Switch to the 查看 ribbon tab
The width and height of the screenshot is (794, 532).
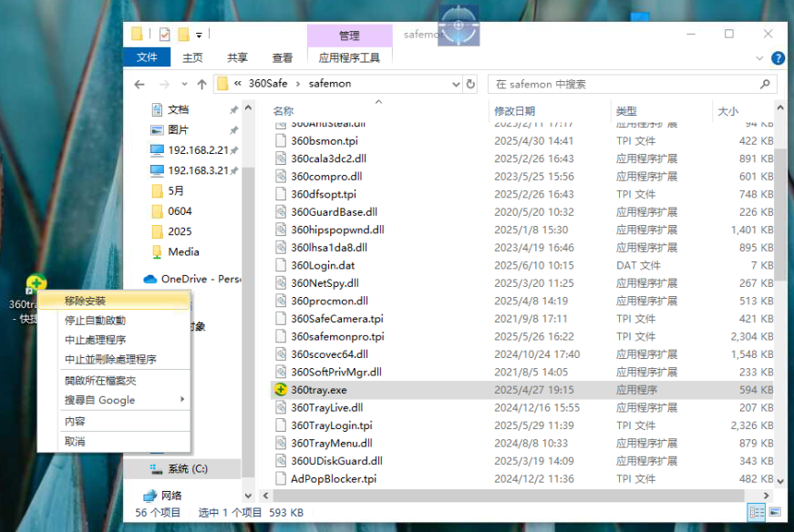tap(282, 57)
